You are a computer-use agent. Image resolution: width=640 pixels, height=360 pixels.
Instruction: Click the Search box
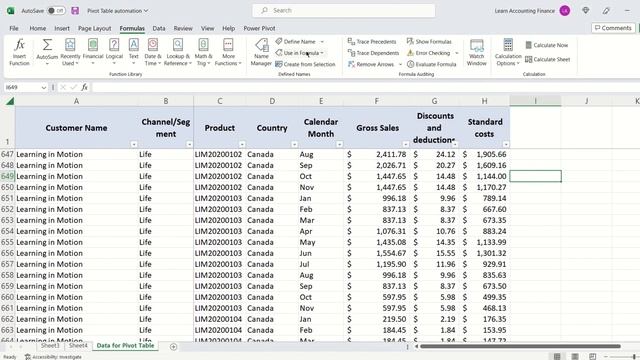[344, 11]
